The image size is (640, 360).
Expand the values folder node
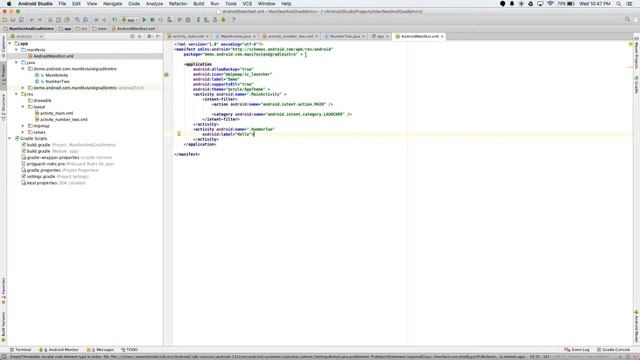coord(23,132)
